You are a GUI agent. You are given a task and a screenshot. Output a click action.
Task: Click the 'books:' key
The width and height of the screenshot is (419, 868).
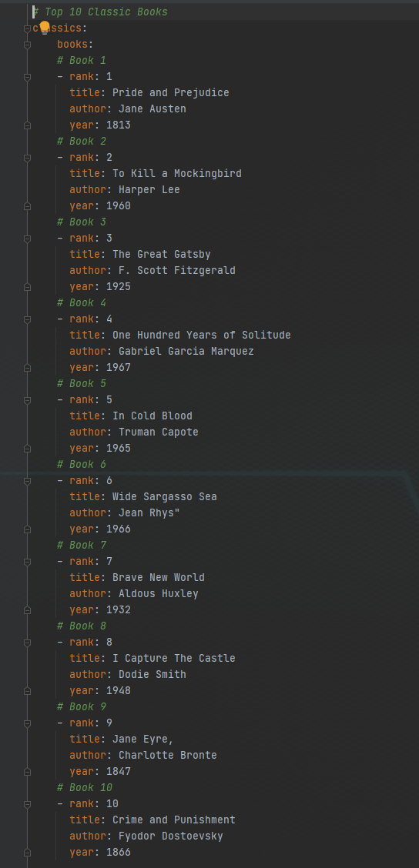[75, 45]
